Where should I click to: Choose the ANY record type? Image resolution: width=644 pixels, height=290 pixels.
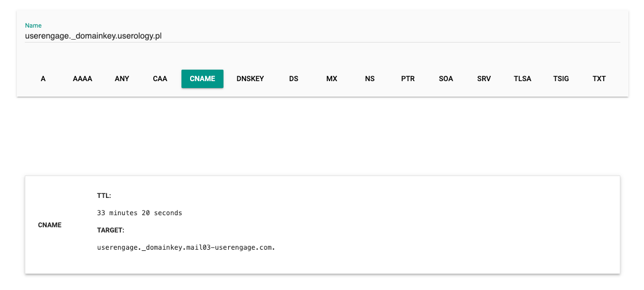[x=122, y=79]
